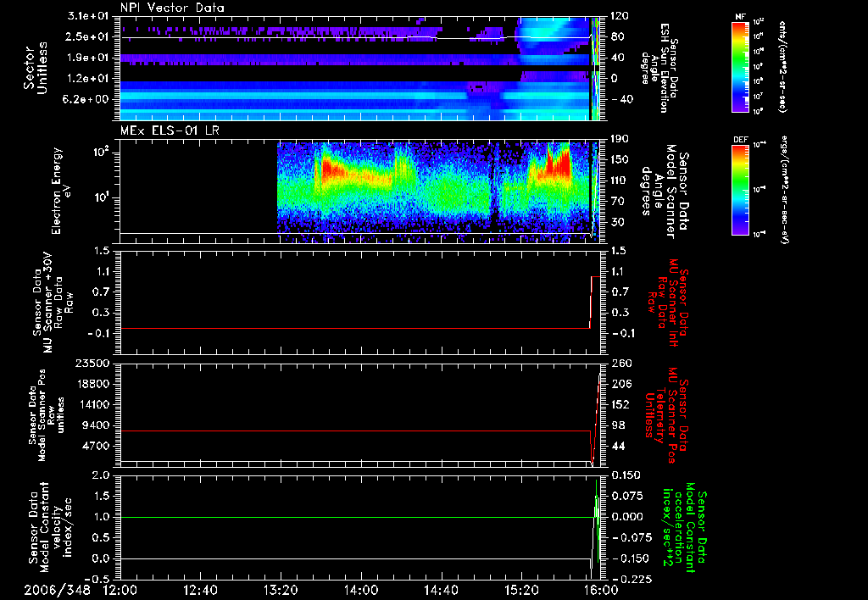The width and height of the screenshot is (868, 600).
Task: Click the 16:00 time axis label
Action: coord(599,588)
